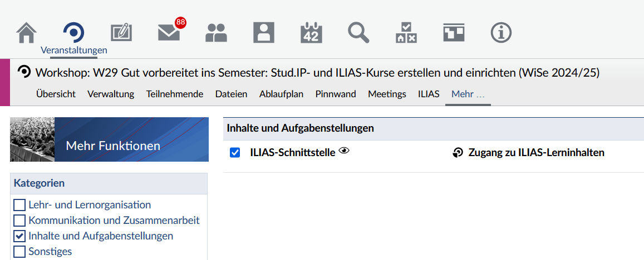Click the info circle icon

click(501, 33)
